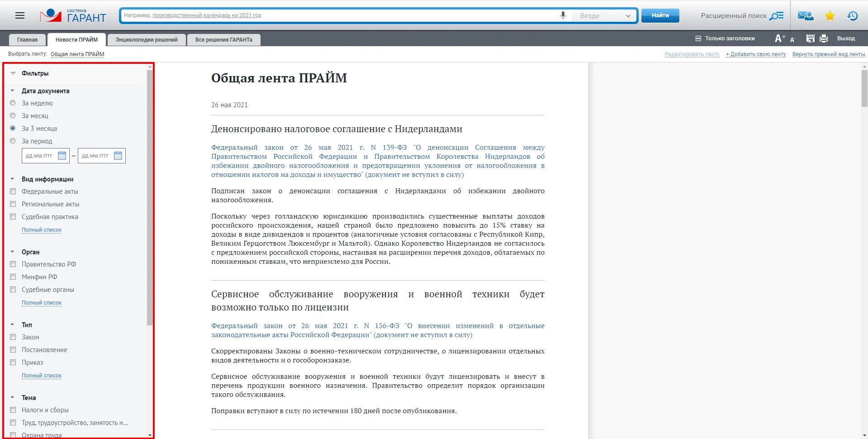Check 'Труд, трудоустройство, занятость' topic filter
868x439 pixels.
click(13, 422)
